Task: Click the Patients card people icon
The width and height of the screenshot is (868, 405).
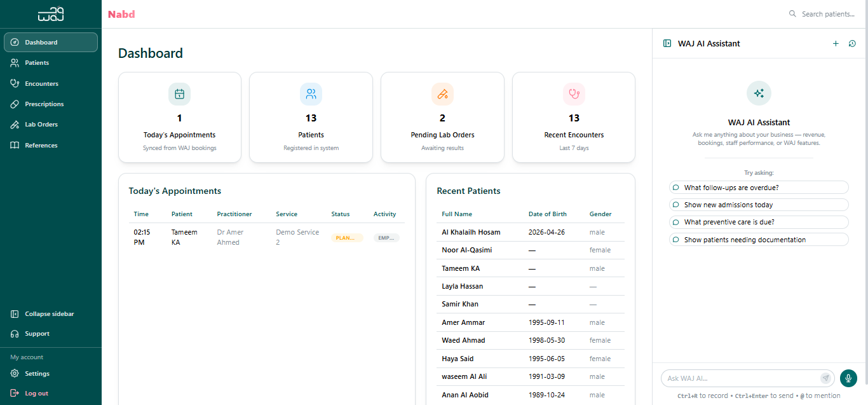Action: [x=311, y=94]
